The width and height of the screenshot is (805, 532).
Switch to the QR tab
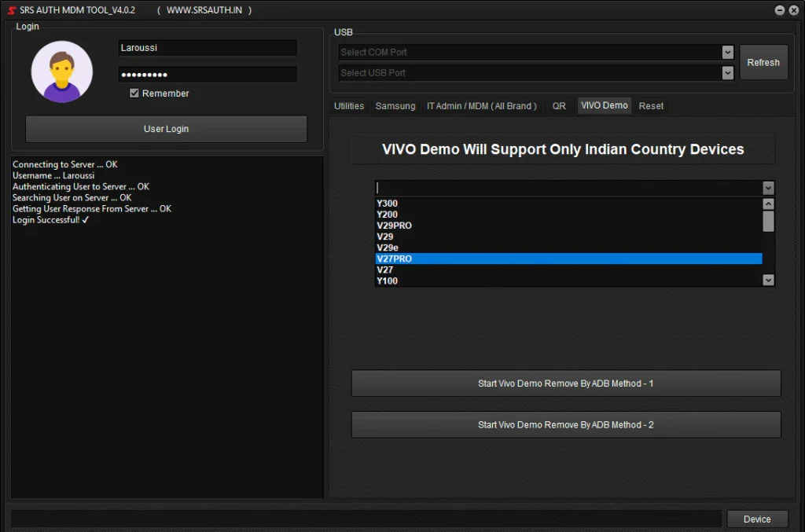[x=559, y=105]
